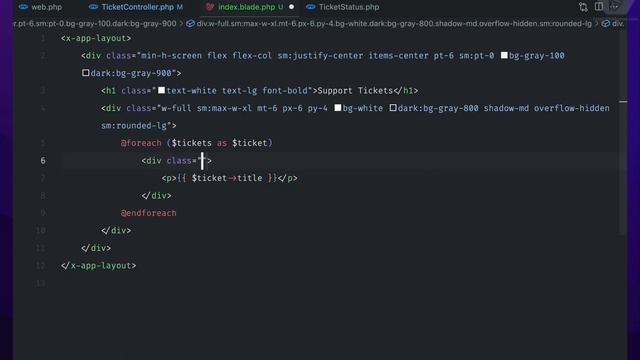
Task: Click the 'font-bold' class text
Action: pos(285,91)
